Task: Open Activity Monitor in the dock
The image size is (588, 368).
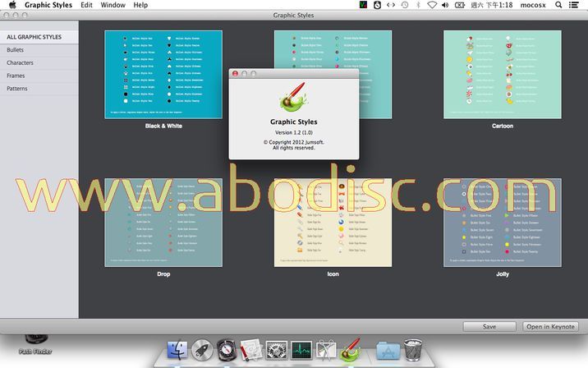Action: (x=301, y=351)
